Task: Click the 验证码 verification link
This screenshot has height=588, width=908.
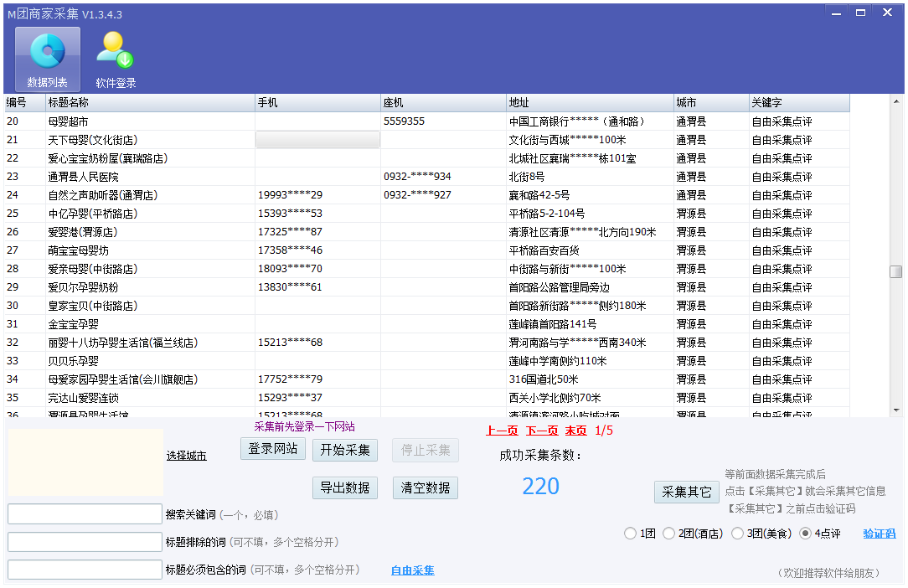Action: 879,534
